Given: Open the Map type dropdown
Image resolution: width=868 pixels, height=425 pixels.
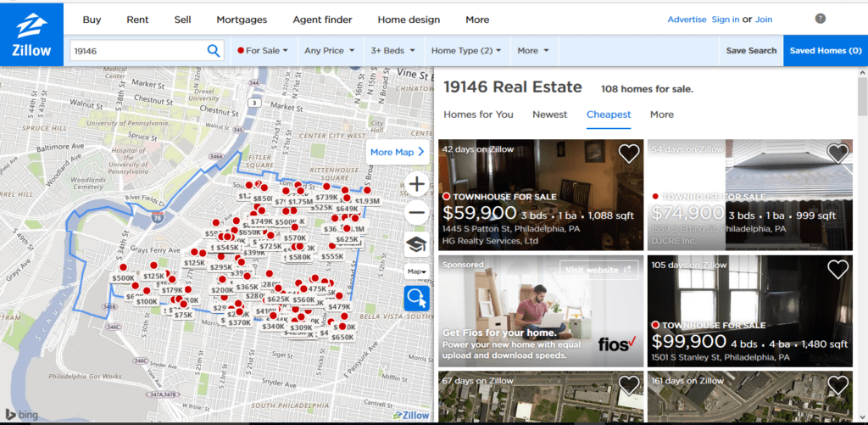Looking at the screenshot, I should [x=417, y=271].
